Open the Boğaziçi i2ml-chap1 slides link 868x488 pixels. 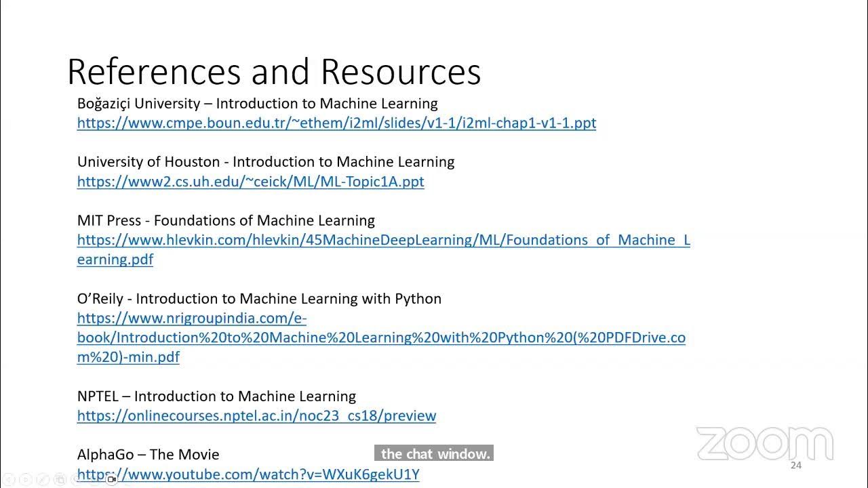point(336,123)
